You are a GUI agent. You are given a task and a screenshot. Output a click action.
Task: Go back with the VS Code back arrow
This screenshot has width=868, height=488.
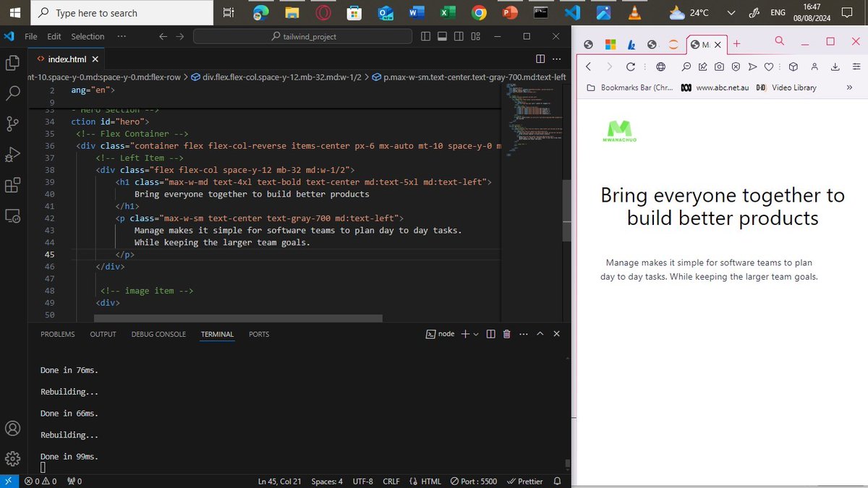point(163,36)
